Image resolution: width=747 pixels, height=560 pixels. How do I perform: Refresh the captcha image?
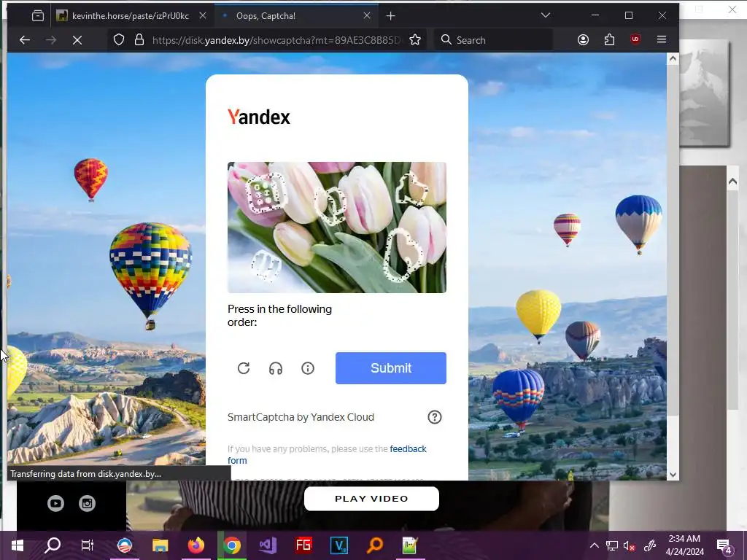(244, 368)
